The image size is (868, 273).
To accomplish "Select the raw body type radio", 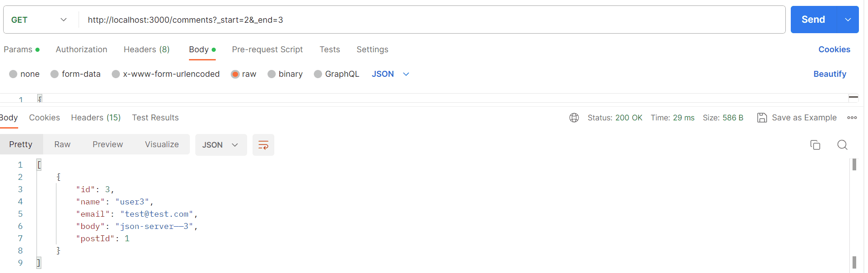I will (x=235, y=74).
